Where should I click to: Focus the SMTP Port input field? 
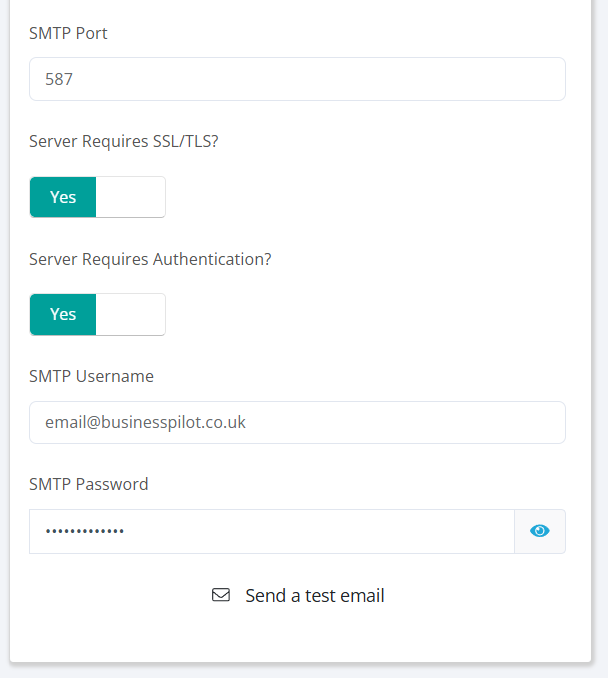297,79
